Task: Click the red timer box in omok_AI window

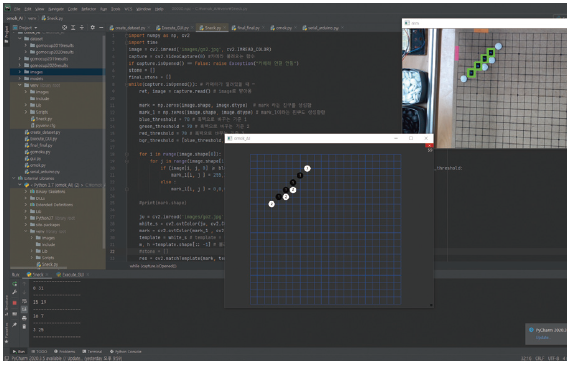Action: [x=429, y=145]
